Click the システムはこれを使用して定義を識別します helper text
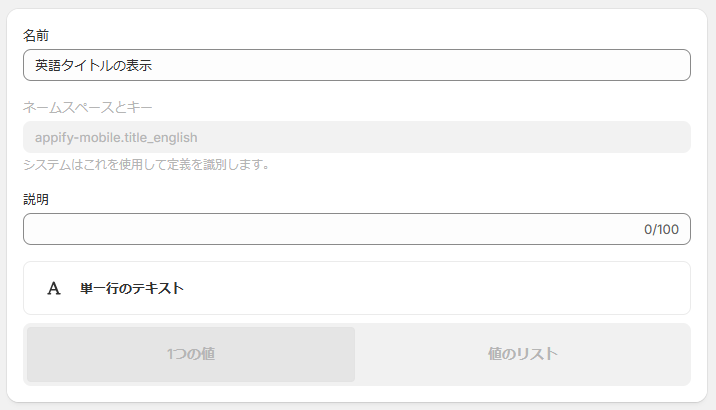 (147, 164)
